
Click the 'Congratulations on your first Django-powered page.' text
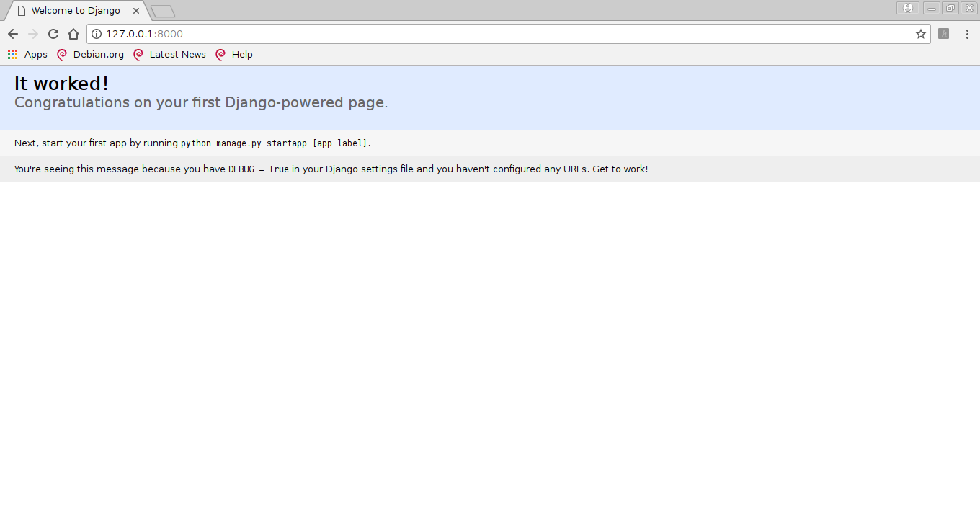[x=201, y=102]
